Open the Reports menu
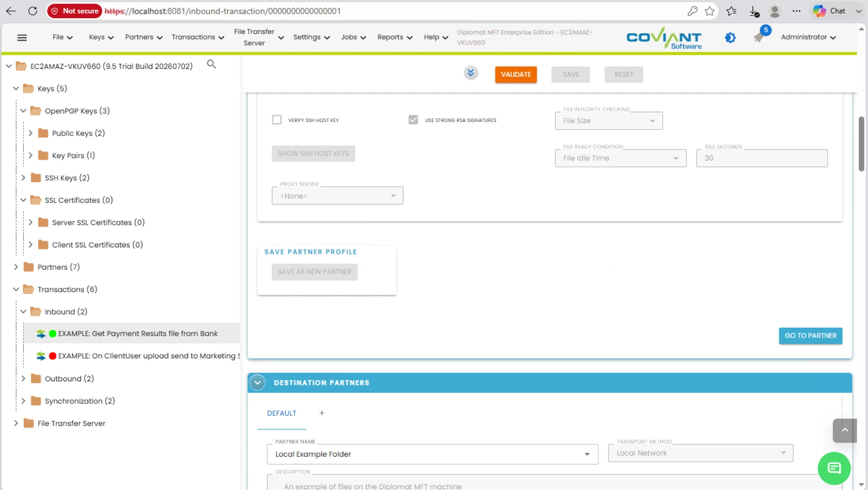Screen dimensions: 868x490 click(x=395, y=37)
